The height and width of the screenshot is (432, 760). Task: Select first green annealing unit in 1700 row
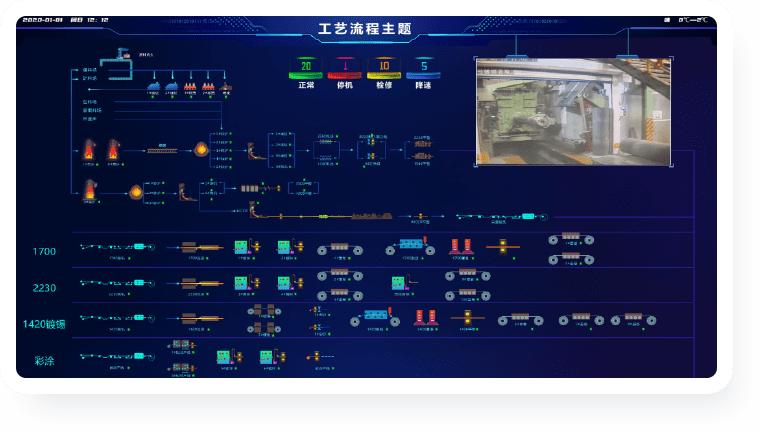[247, 246]
